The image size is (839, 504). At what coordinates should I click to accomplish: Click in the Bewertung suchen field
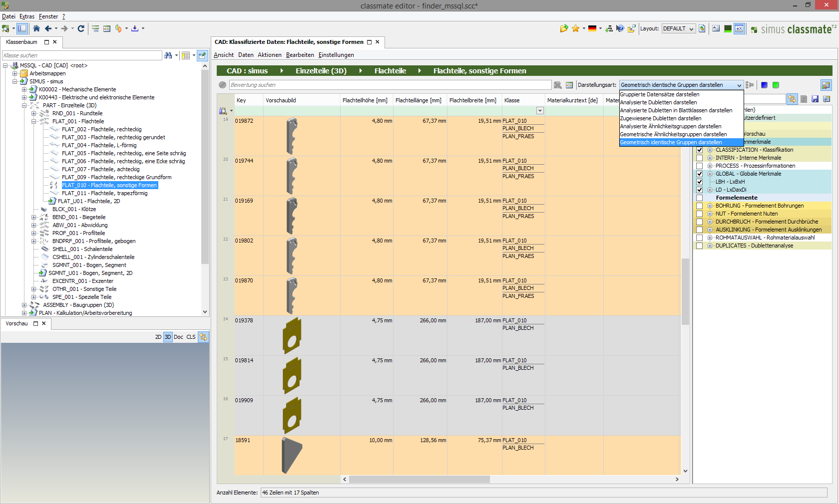coord(390,85)
